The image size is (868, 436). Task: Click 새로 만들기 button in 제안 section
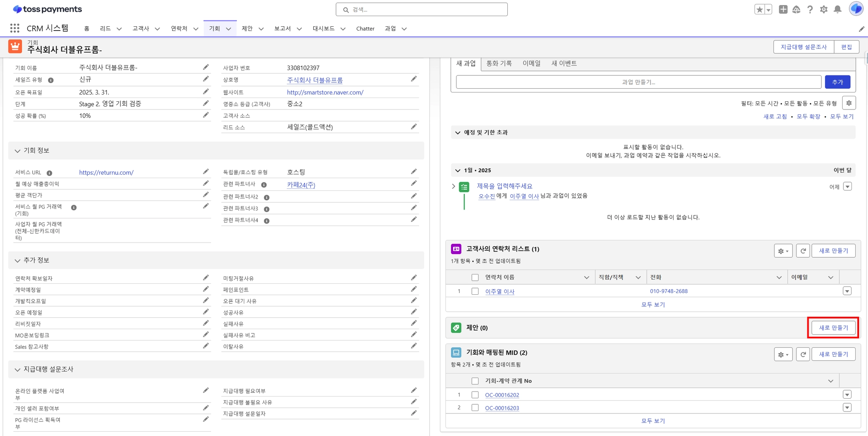(833, 327)
